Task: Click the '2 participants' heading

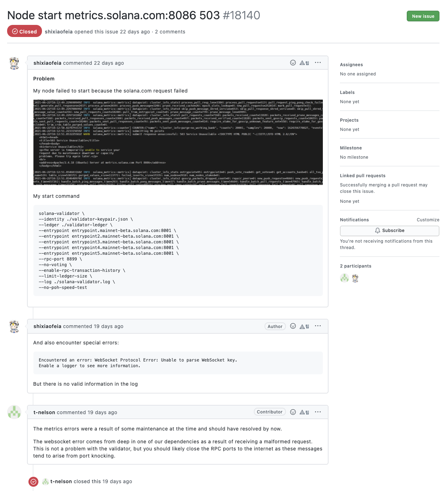Action: click(x=356, y=266)
